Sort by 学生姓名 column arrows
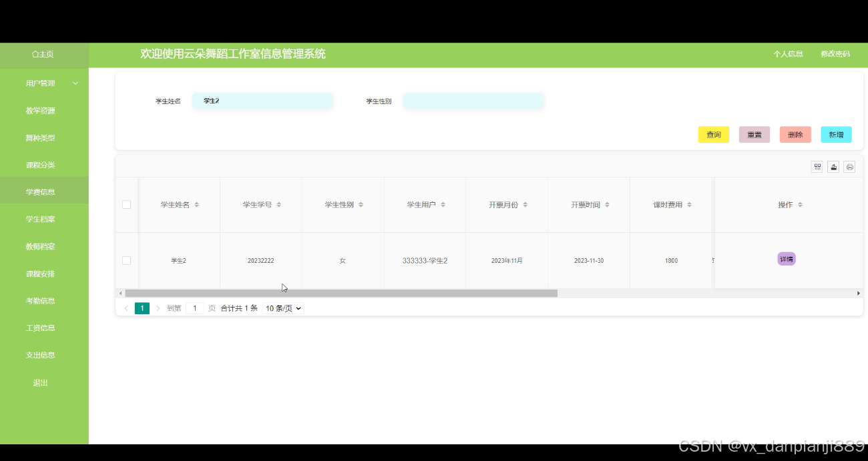 click(196, 205)
